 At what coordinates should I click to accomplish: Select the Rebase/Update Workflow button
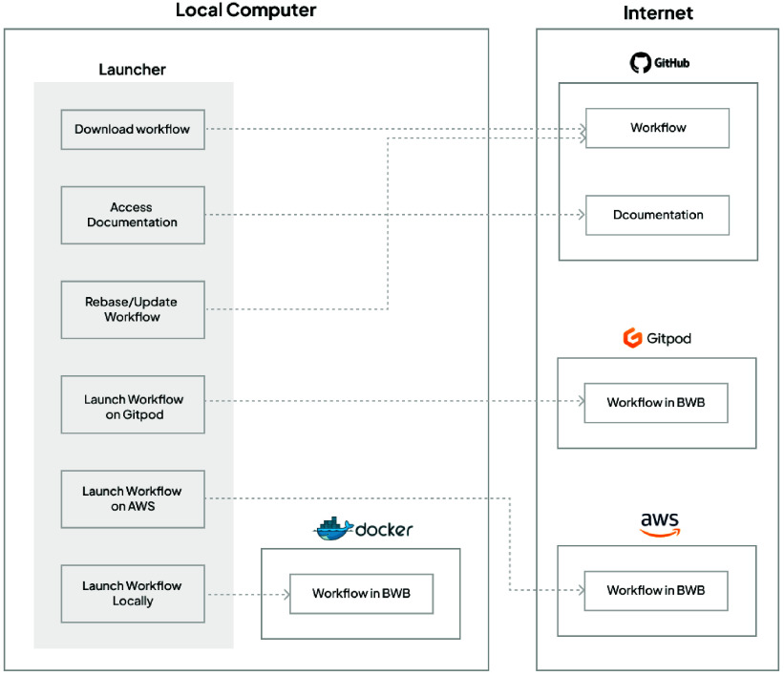click(133, 309)
